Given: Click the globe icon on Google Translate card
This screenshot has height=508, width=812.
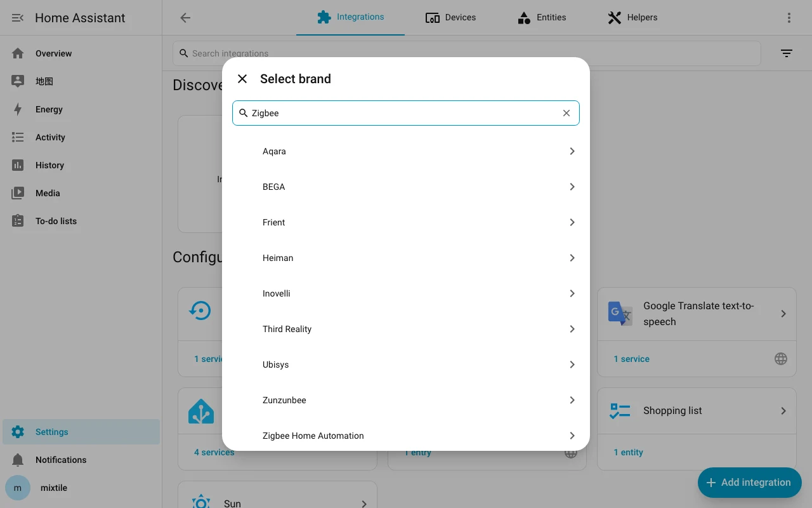Looking at the screenshot, I should (x=781, y=359).
